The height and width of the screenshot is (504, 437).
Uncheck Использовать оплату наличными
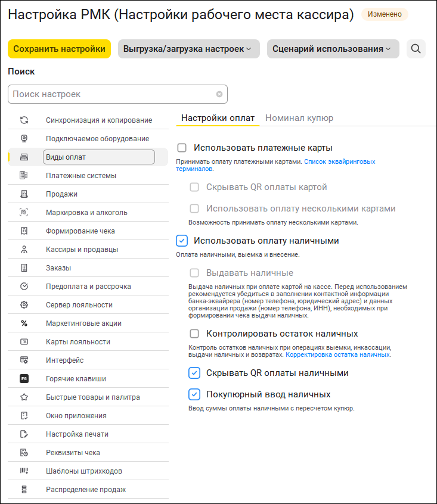click(182, 241)
